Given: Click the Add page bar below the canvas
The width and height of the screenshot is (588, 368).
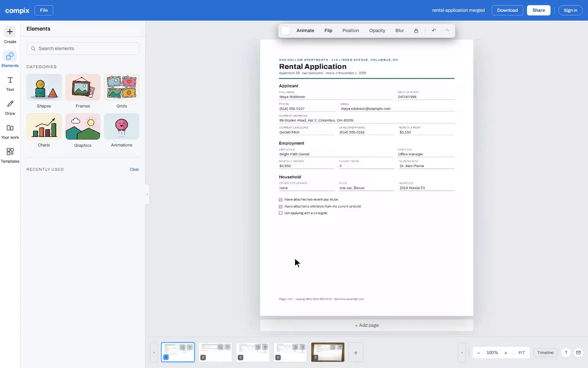Looking at the screenshot, I should pyautogui.click(x=367, y=325).
